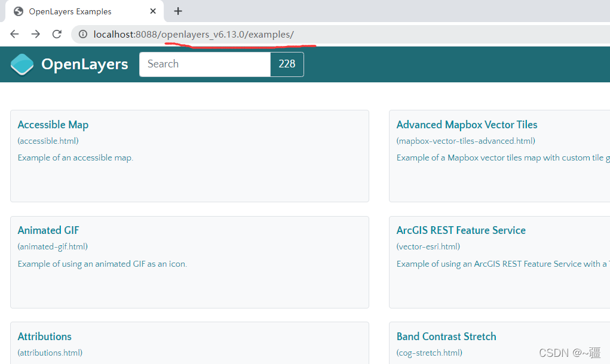Click the OpenLayers favicon on the browser tab

click(x=17, y=11)
